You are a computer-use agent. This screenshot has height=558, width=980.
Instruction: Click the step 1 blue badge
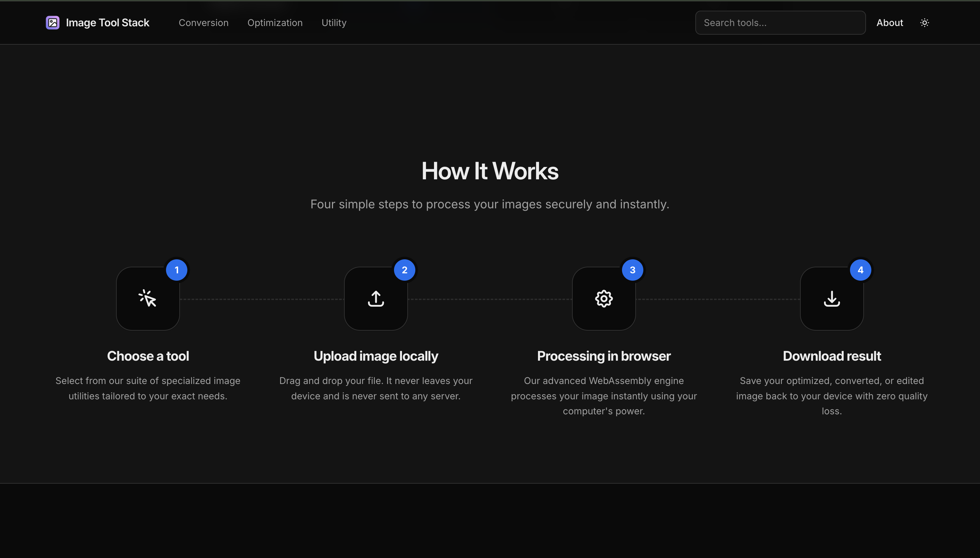point(177,270)
